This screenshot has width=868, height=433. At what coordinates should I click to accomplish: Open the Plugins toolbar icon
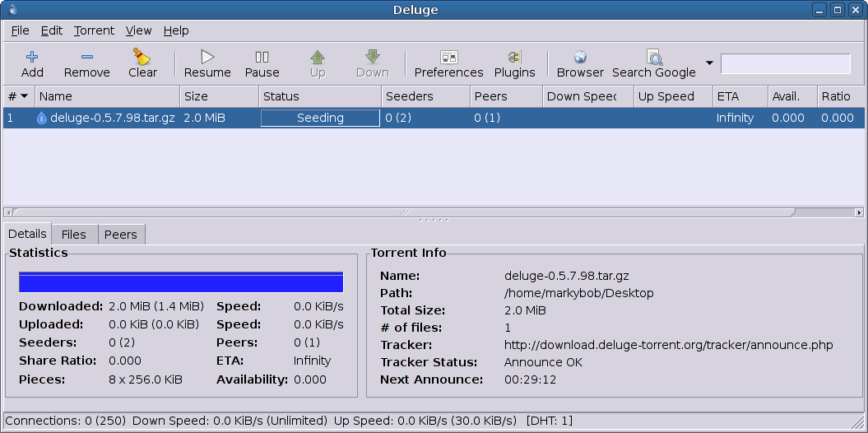[x=514, y=57]
